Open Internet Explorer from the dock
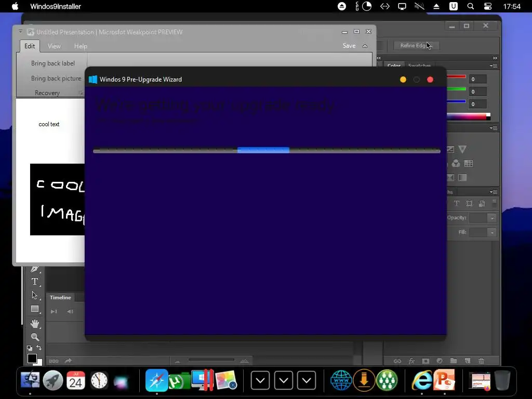The width and height of the screenshot is (532, 399). click(x=422, y=380)
